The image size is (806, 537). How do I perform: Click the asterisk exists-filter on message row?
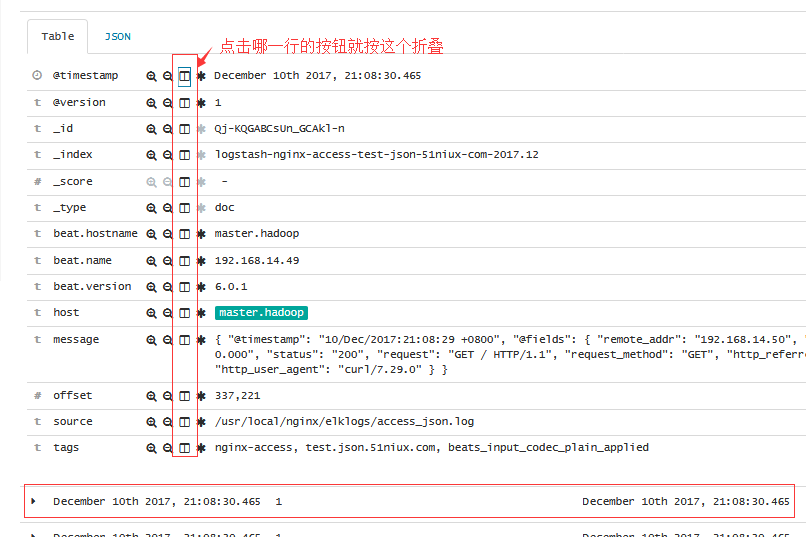pyautogui.click(x=201, y=340)
